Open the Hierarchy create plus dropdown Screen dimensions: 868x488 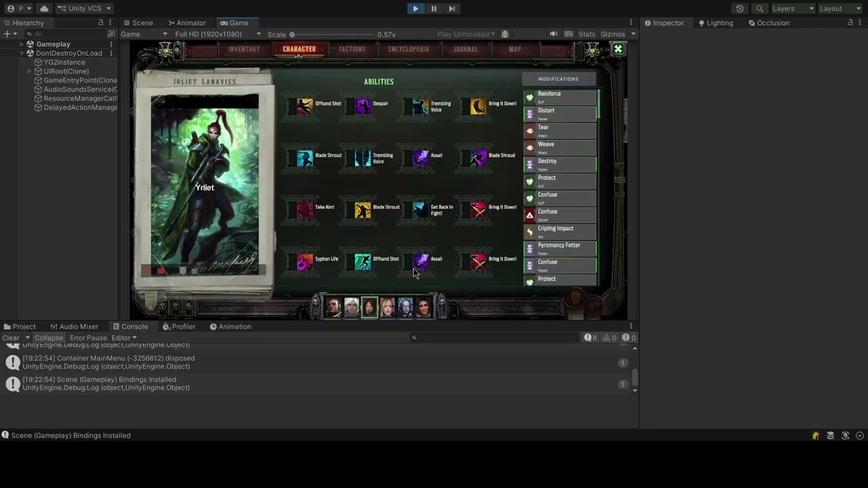point(10,34)
